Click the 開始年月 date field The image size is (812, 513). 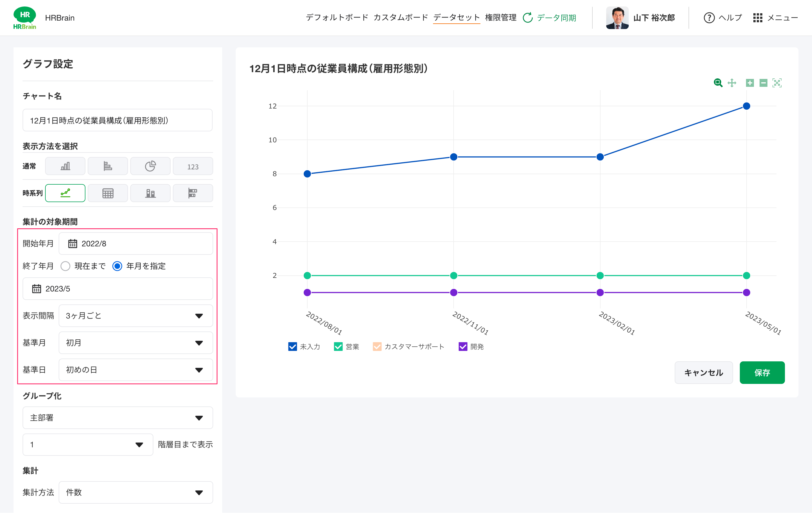pyautogui.click(x=136, y=243)
